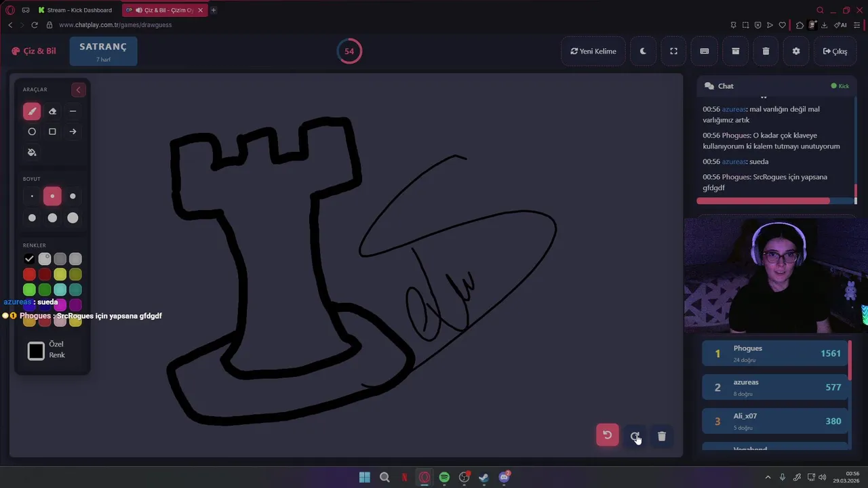Click the Yeni Kelime button
868x488 pixels.
coord(593,51)
